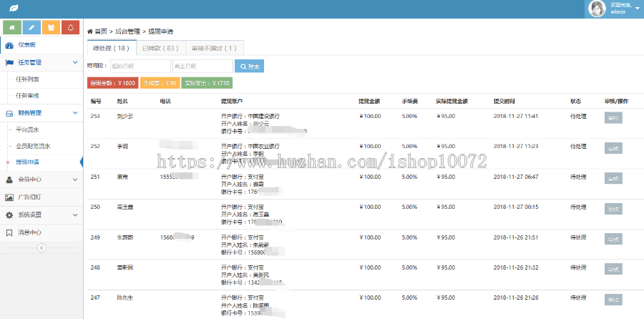Switch to the 审核不通过 (1) tab
The width and height of the screenshot is (644, 319).
point(215,48)
